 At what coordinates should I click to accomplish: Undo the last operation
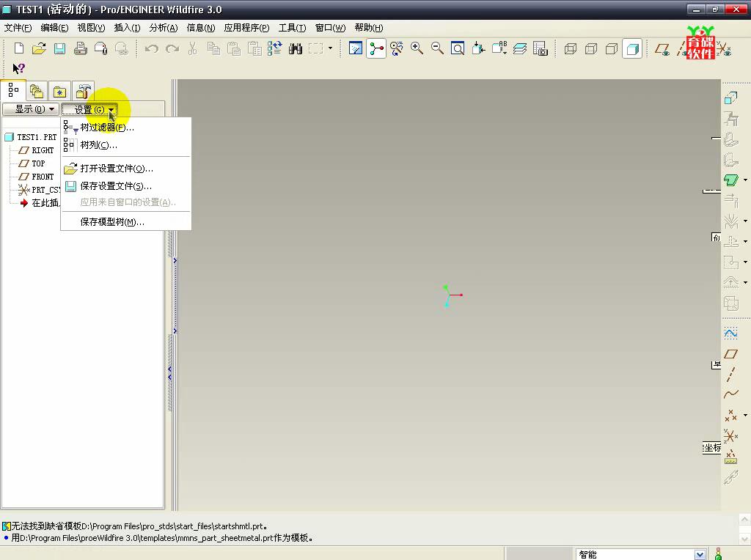pyautogui.click(x=151, y=48)
